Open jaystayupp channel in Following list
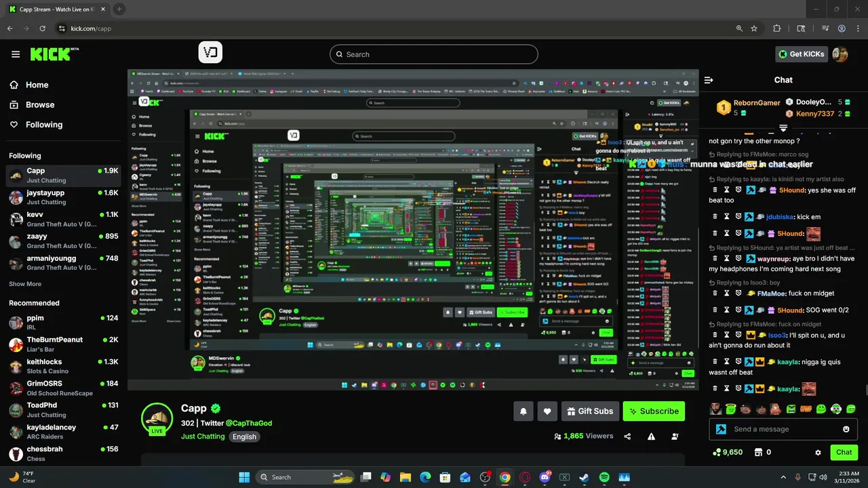This screenshot has height=488, width=868. pyautogui.click(x=63, y=197)
